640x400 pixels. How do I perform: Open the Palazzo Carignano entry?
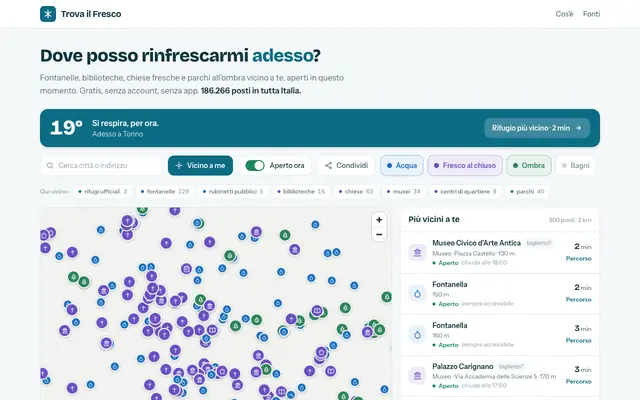pos(500,376)
